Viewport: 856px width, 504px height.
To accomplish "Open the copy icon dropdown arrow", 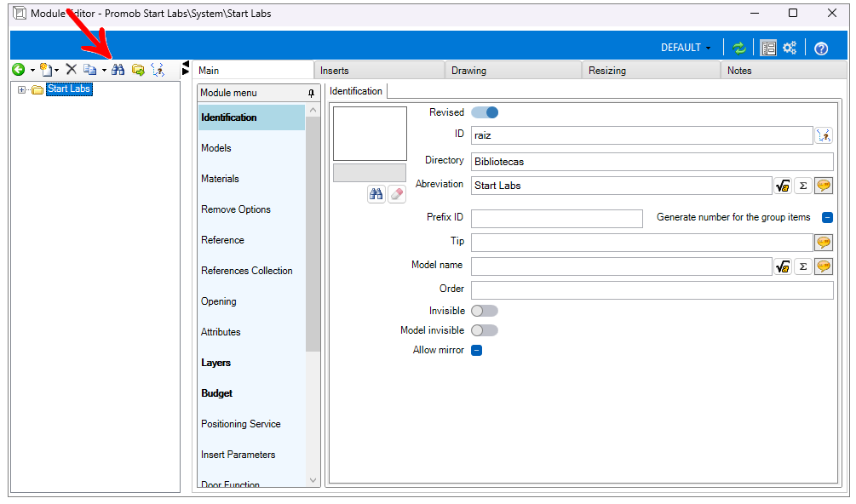I will click(x=104, y=71).
